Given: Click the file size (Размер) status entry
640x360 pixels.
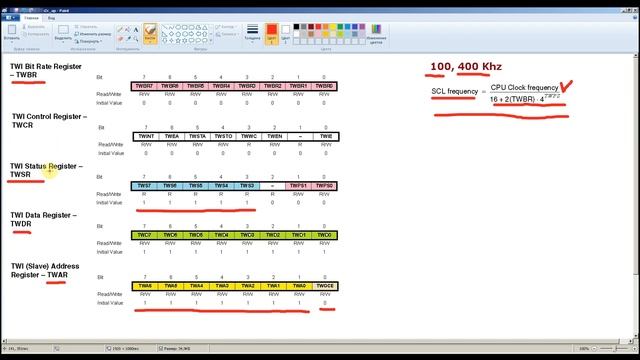Looking at the screenshot, I should [x=175, y=349].
